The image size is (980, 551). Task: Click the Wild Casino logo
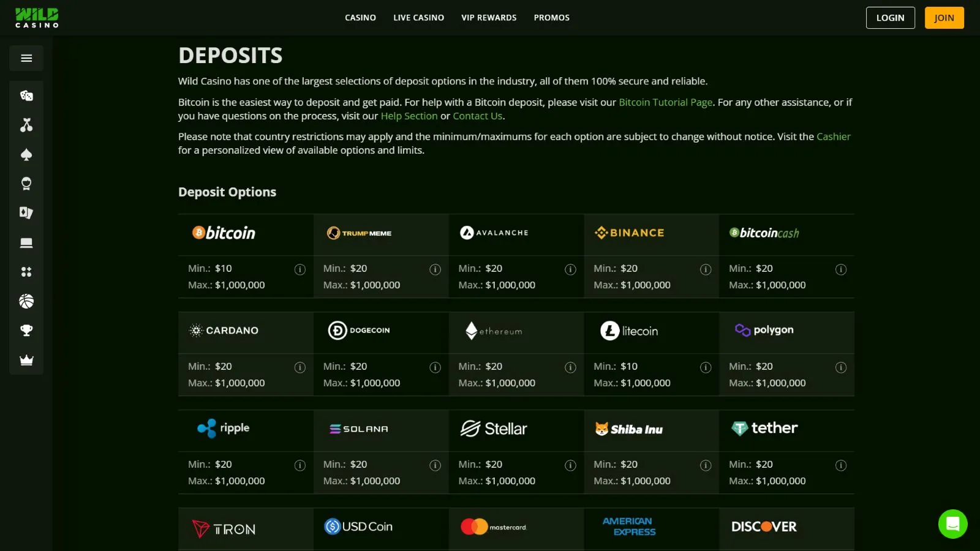click(37, 18)
